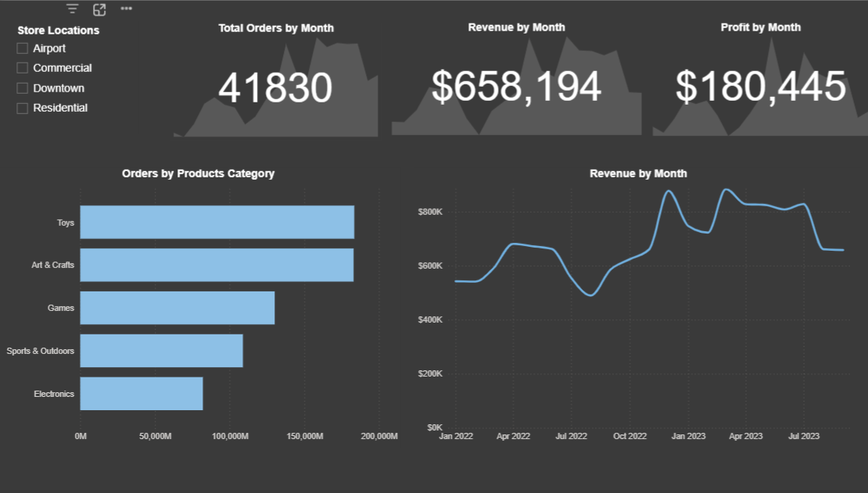Select the Toys bar in the chart

217,222
